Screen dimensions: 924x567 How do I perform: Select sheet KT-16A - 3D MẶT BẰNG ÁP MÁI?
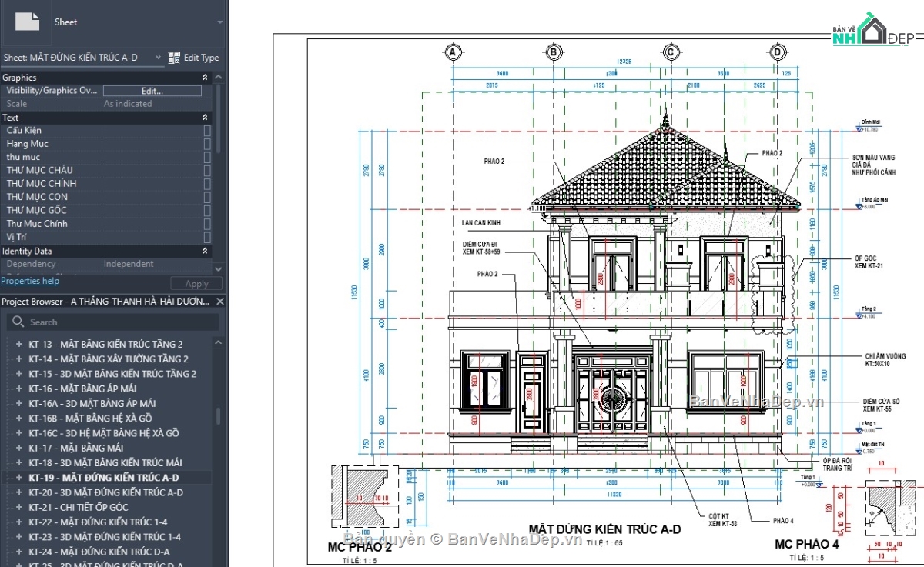click(92, 403)
